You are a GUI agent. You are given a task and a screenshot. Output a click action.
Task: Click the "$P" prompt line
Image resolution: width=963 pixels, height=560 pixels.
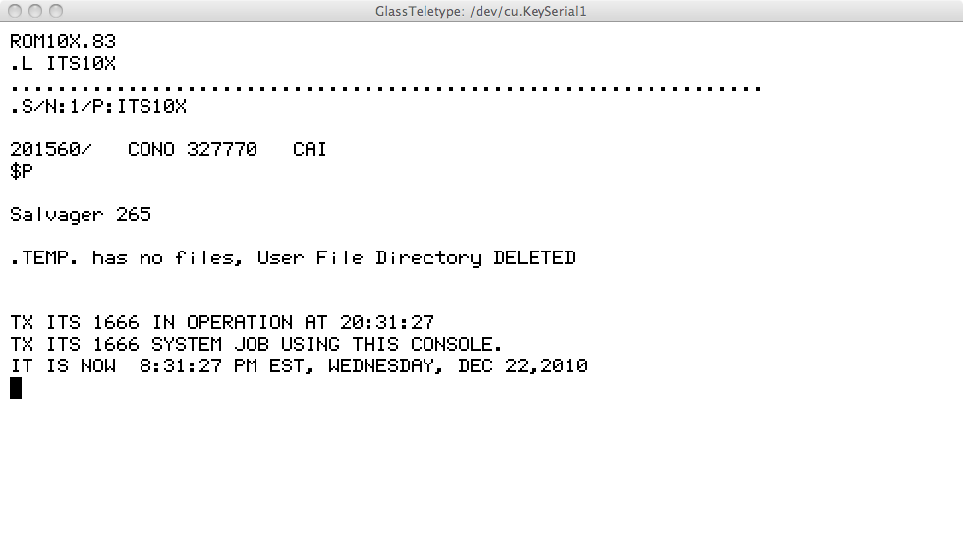click(x=22, y=171)
